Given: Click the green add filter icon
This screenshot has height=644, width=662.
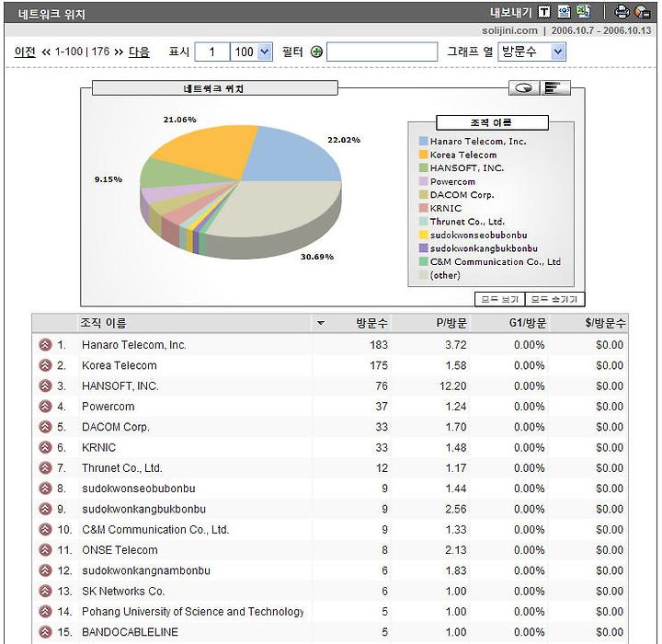Looking at the screenshot, I should [316, 52].
